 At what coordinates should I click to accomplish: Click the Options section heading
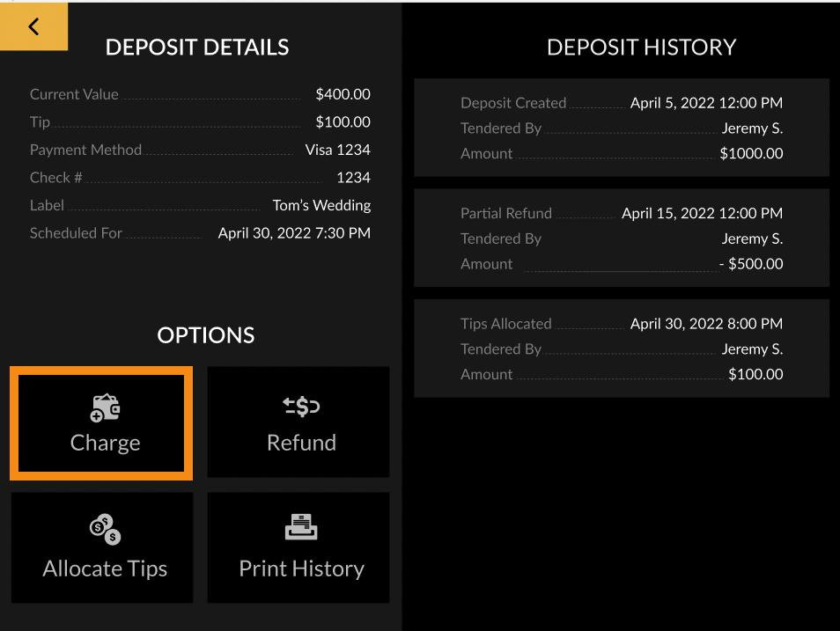[206, 335]
